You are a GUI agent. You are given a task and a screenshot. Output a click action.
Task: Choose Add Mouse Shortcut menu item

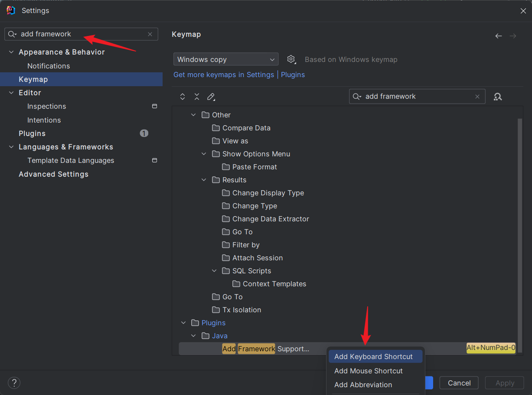click(368, 371)
